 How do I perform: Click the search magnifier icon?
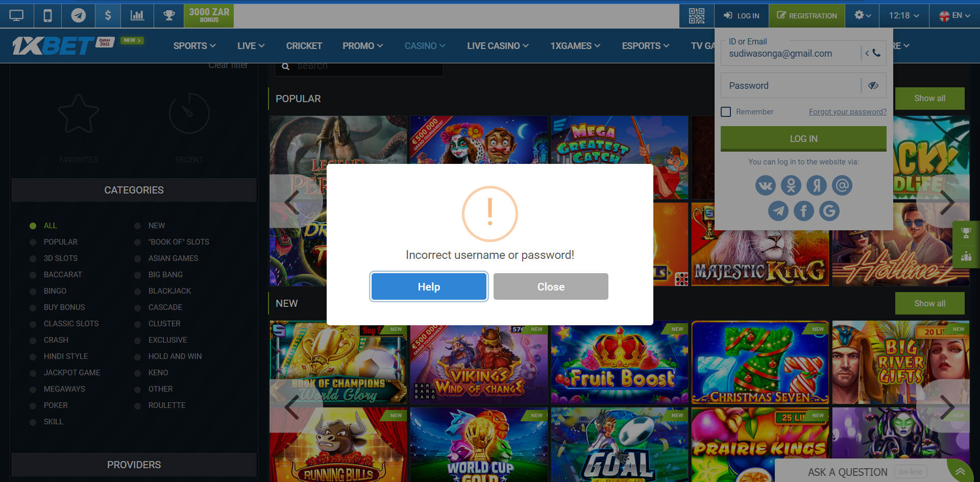(286, 66)
